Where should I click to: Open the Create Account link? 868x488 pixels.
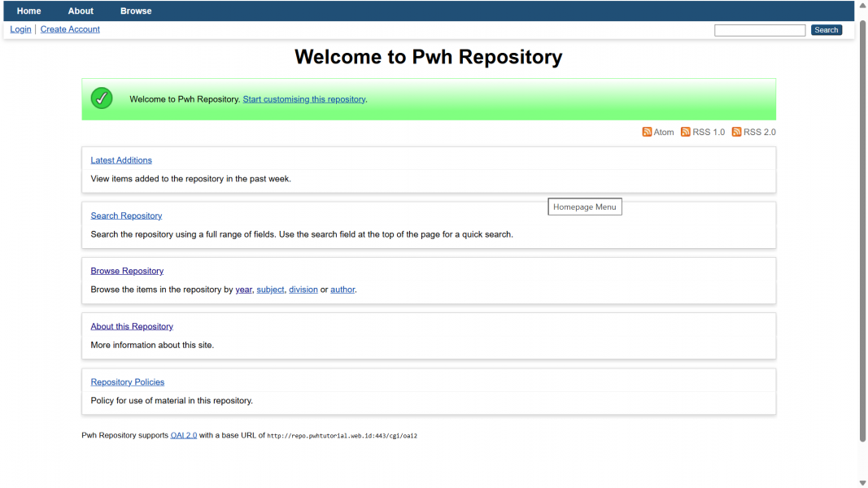pyautogui.click(x=70, y=29)
